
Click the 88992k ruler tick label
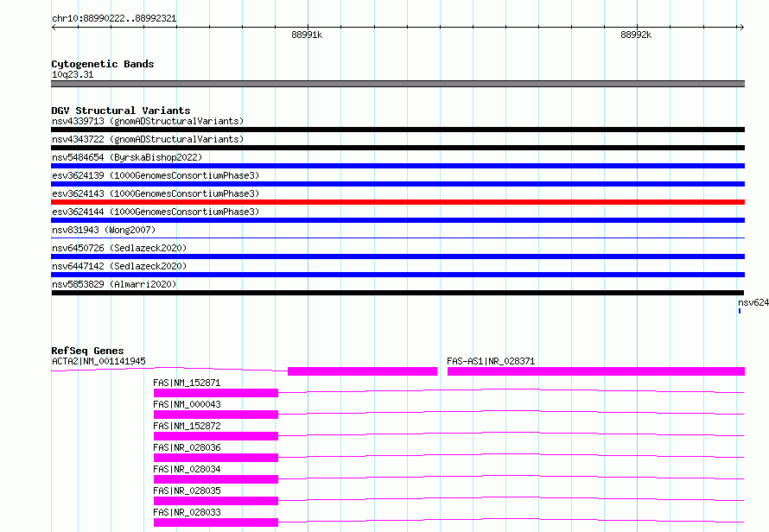(636, 35)
